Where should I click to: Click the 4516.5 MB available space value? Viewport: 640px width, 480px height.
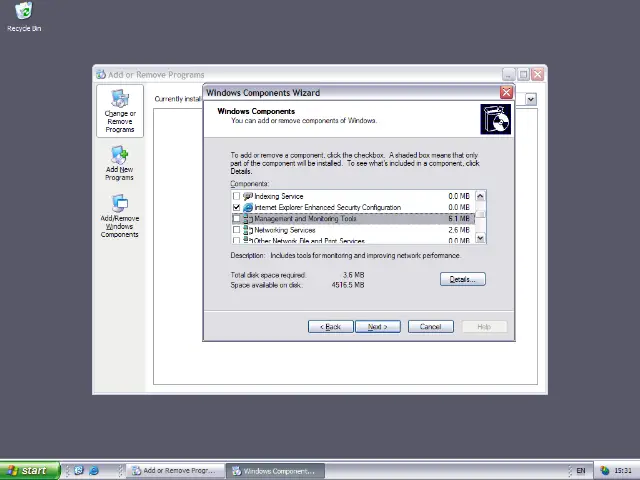348,285
